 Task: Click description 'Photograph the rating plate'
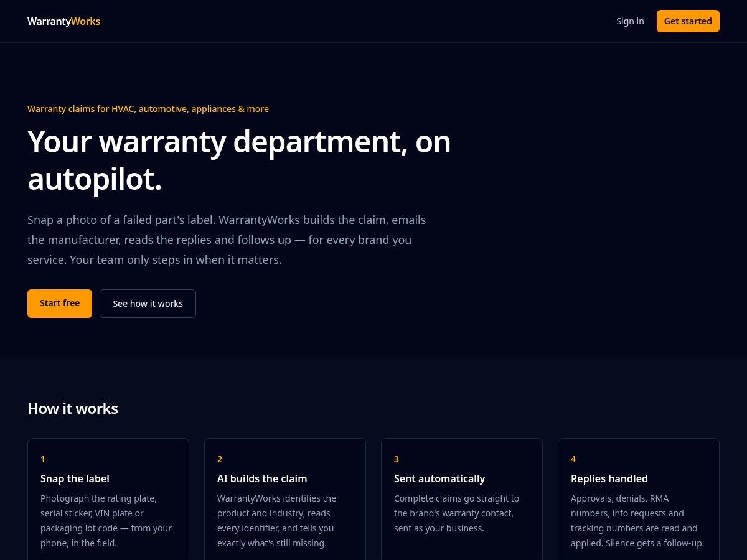pos(106,521)
